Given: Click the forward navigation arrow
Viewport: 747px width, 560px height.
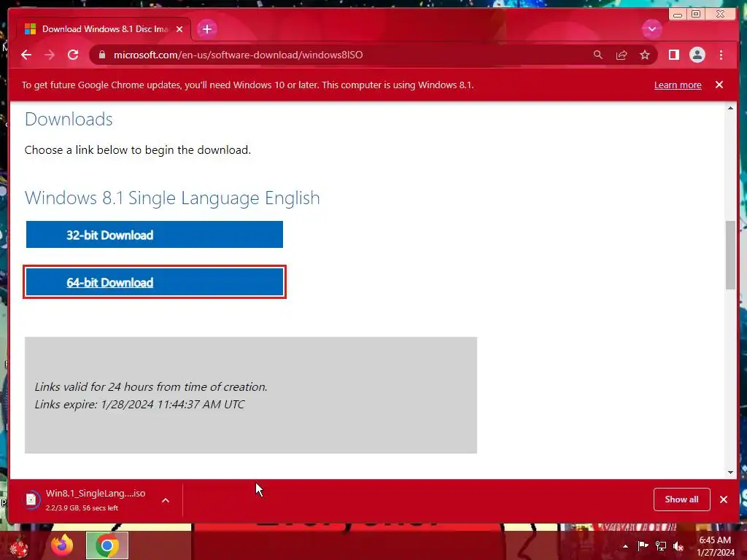Looking at the screenshot, I should pyautogui.click(x=50, y=55).
